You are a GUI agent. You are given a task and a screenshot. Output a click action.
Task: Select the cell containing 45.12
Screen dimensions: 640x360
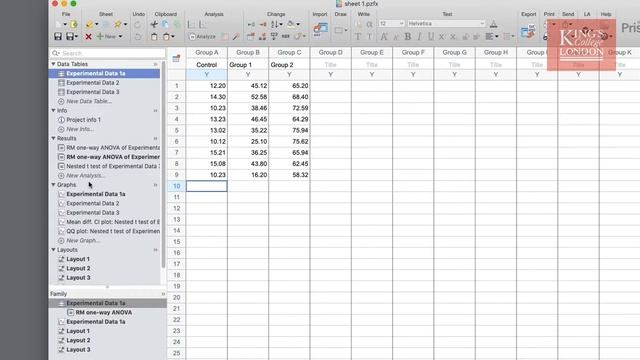[x=248, y=86]
